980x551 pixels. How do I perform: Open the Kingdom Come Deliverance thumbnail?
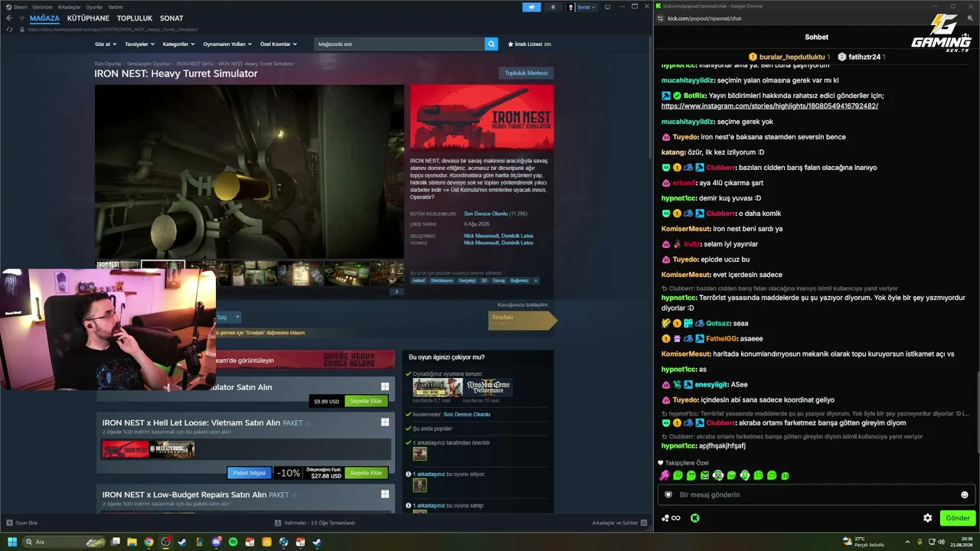pyautogui.click(x=488, y=387)
